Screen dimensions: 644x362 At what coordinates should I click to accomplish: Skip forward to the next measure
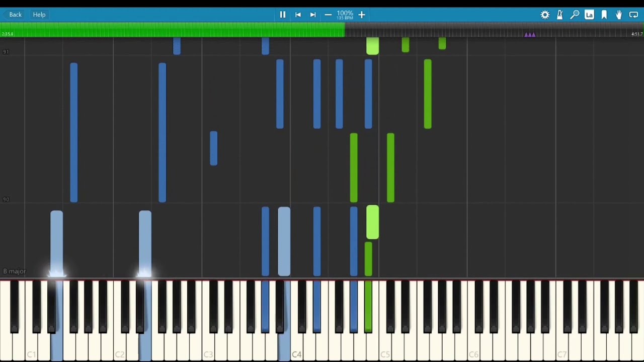click(313, 15)
